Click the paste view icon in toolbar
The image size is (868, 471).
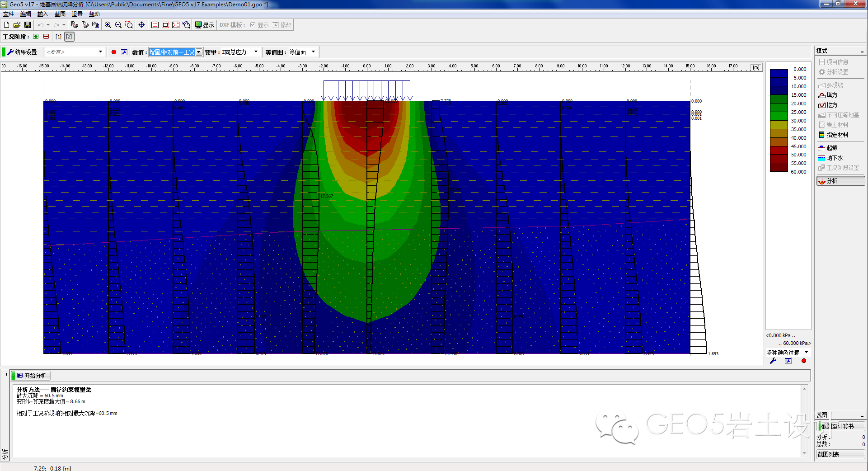pos(95,25)
